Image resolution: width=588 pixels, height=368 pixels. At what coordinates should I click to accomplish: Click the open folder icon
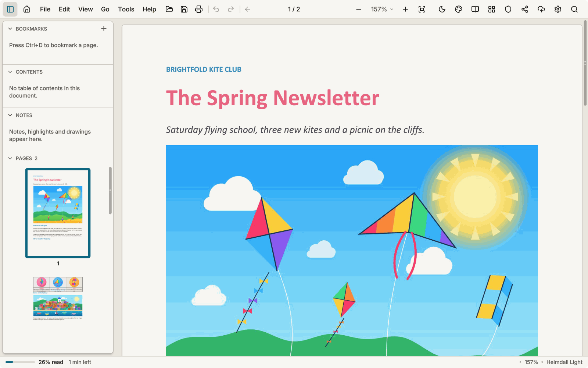(169, 9)
